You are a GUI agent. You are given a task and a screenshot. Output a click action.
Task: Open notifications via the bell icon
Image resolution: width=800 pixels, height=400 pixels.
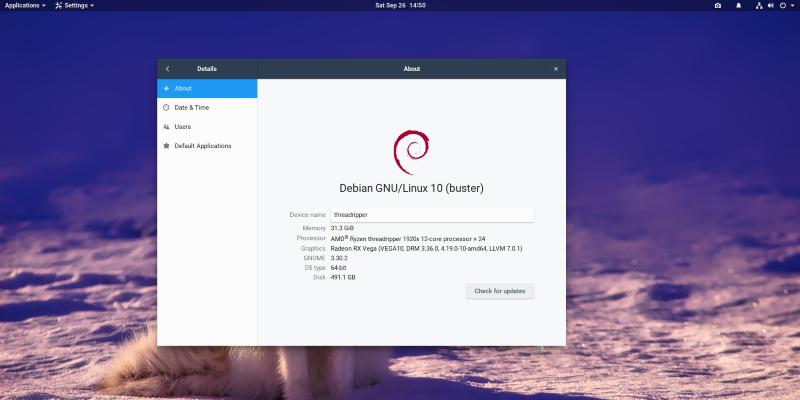(x=739, y=5)
